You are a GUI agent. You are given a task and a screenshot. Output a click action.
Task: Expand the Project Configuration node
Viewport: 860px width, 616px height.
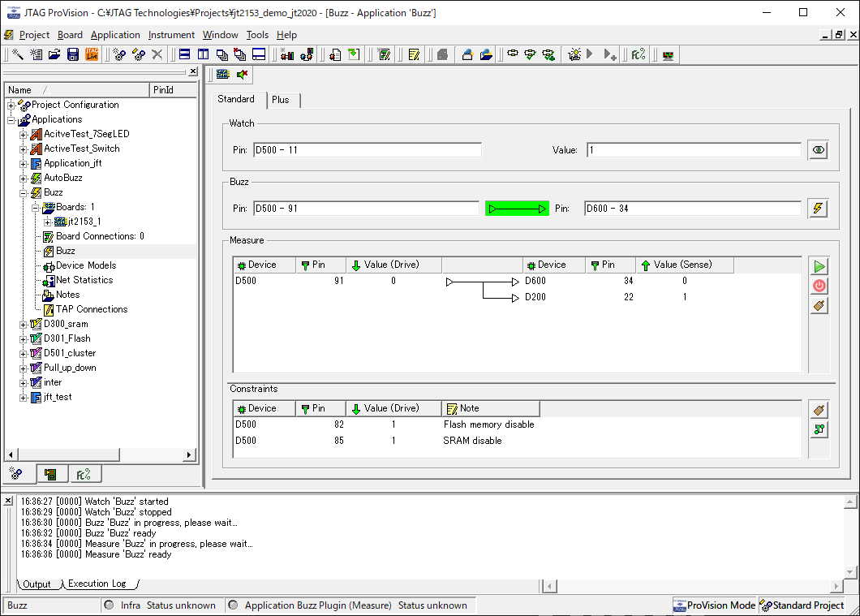click(11, 105)
